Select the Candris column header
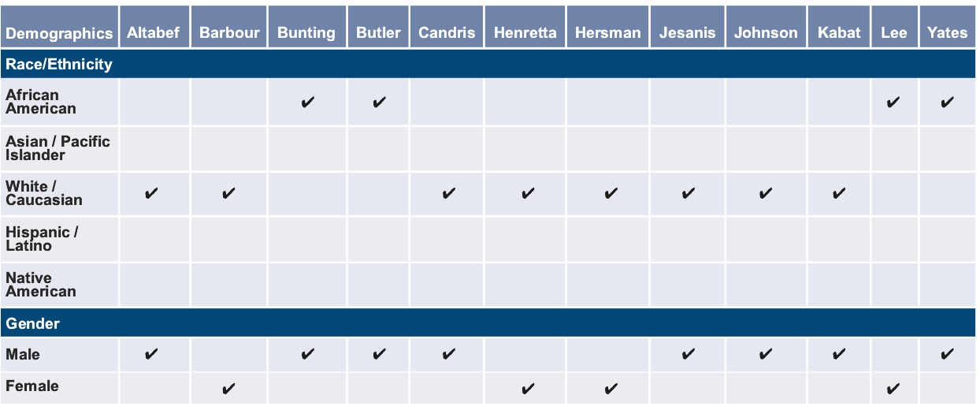This screenshot has width=980, height=410. (447, 33)
